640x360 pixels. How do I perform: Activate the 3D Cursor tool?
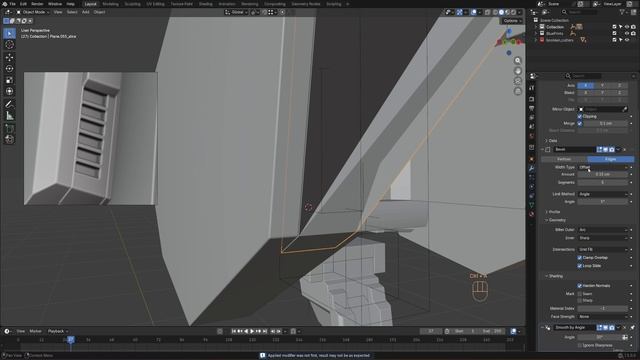click(x=9, y=45)
